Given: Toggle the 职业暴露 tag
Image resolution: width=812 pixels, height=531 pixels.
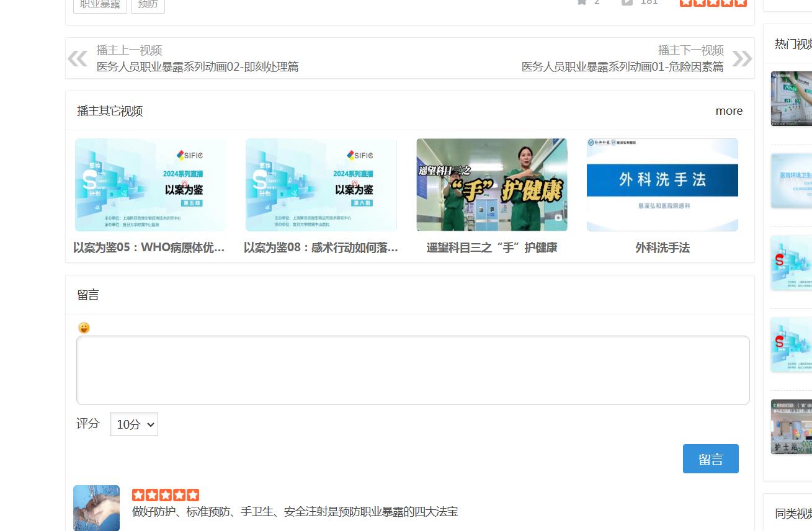Looking at the screenshot, I should point(100,2).
